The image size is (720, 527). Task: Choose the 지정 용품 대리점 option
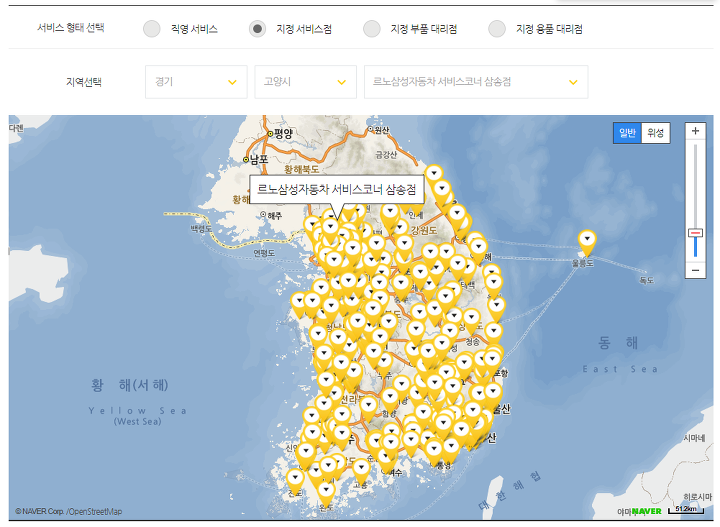coord(497,29)
